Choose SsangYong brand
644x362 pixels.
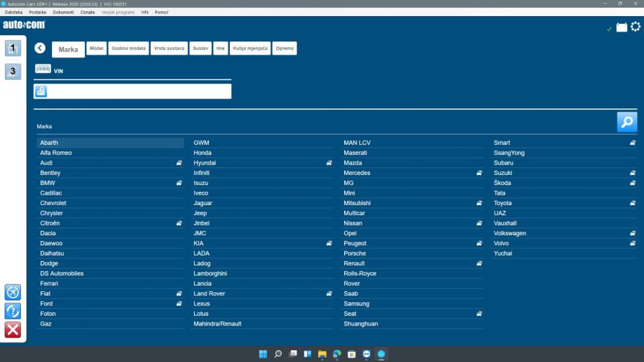click(x=564, y=153)
